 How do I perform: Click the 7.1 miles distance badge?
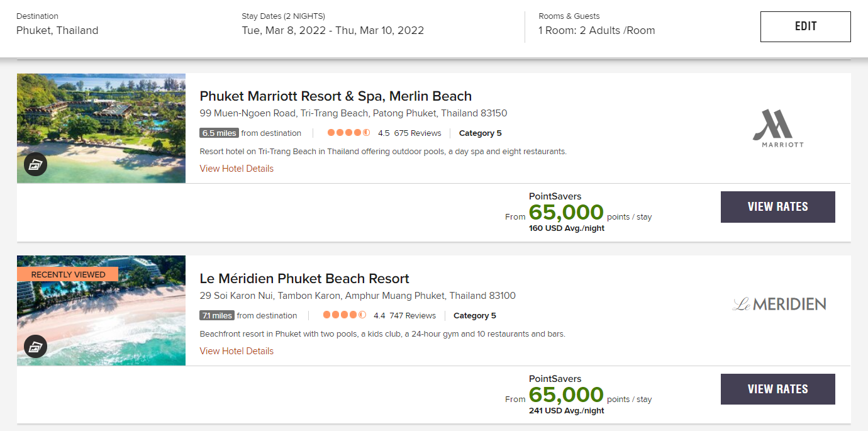click(x=216, y=315)
